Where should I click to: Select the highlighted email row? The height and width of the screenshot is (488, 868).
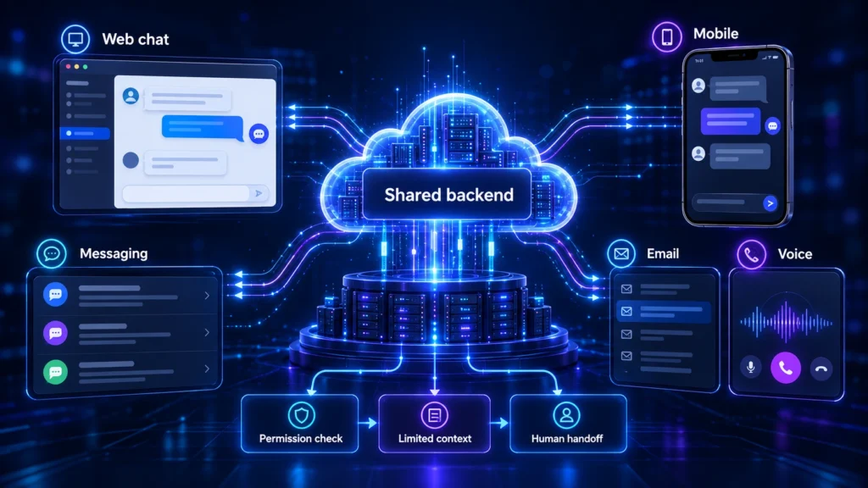point(663,312)
